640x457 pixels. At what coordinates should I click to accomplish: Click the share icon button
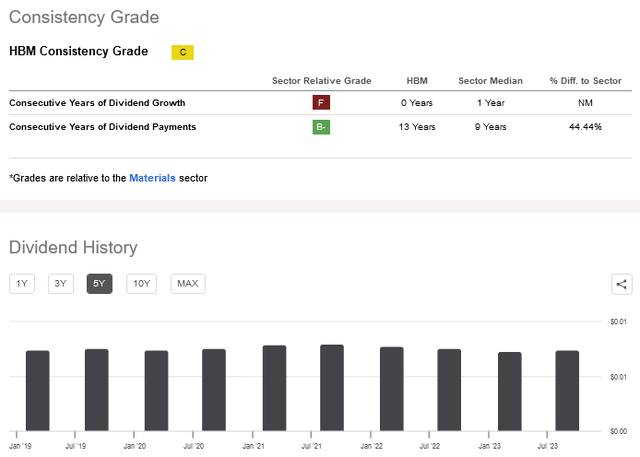[622, 284]
